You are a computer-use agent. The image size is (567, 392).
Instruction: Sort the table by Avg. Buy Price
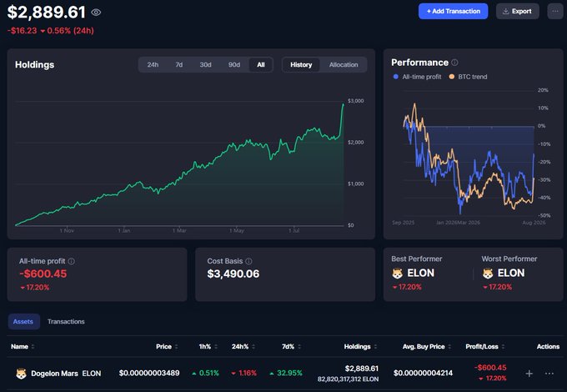(427, 346)
